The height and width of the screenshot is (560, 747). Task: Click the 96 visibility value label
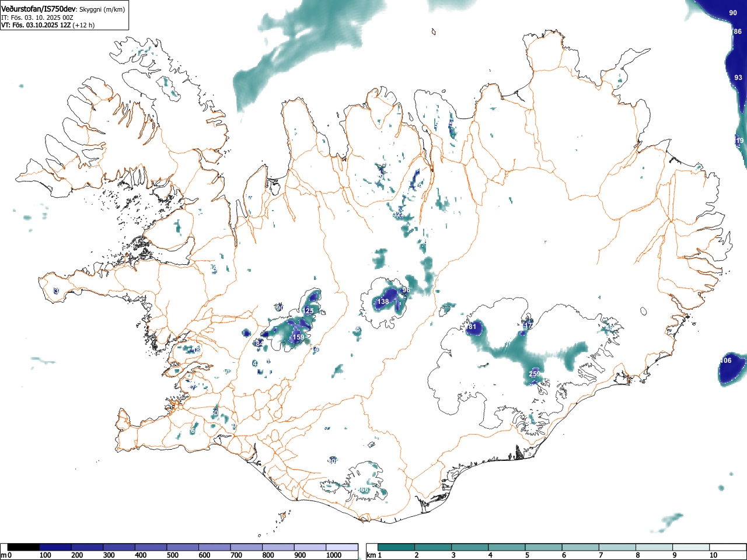click(406, 290)
